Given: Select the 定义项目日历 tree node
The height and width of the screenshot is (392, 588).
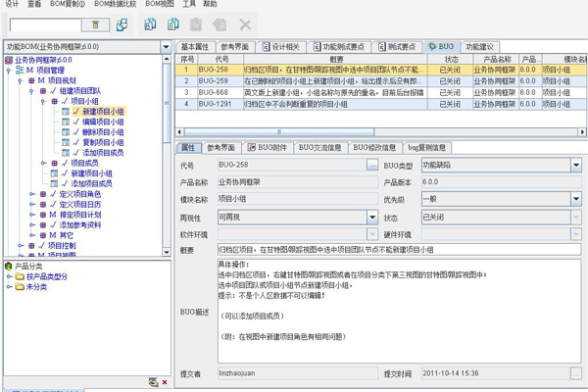Looking at the screenshot, I should (80, 205).
